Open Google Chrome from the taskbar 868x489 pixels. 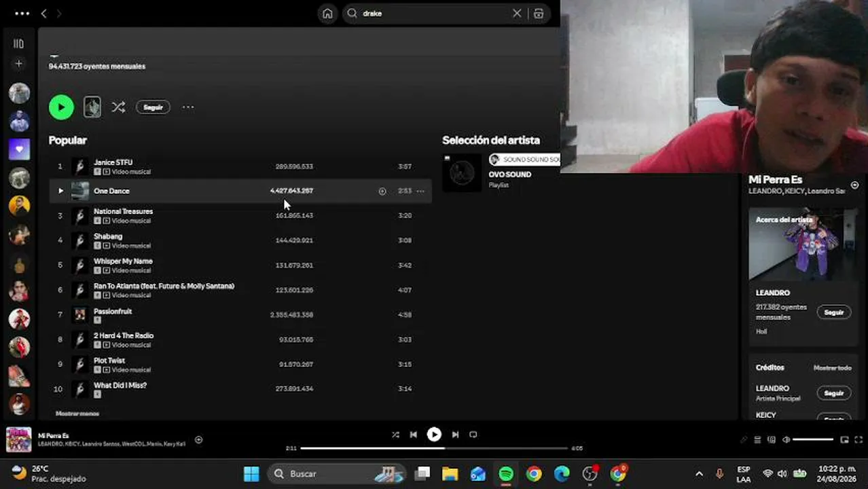[x=534, y=473]
